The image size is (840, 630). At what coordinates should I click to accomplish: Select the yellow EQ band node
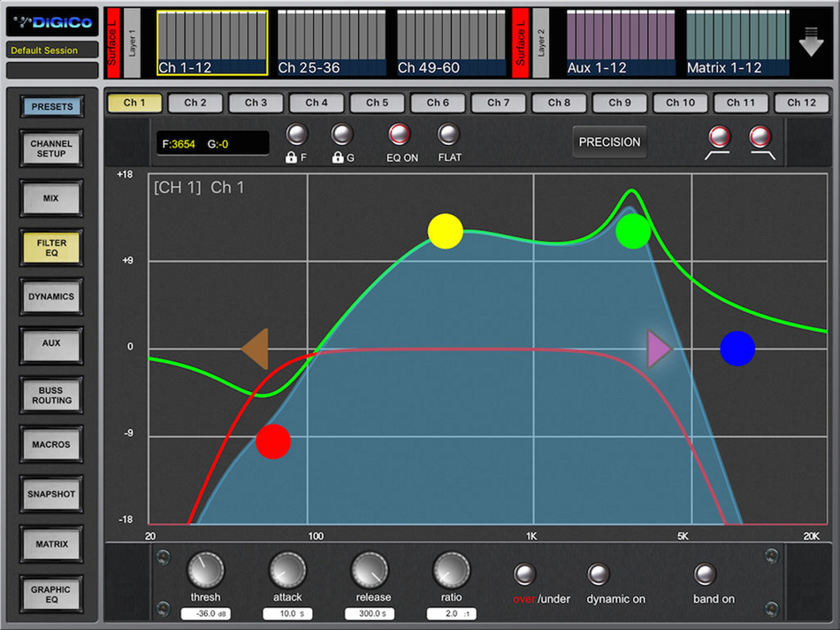[x=445, y=231]
